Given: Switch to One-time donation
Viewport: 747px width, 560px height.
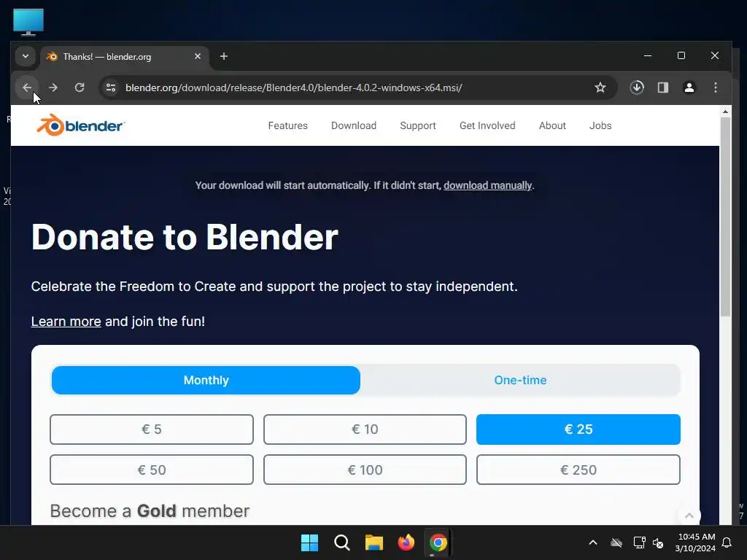Looking at the screenshot, I should [x=520, y=380].
